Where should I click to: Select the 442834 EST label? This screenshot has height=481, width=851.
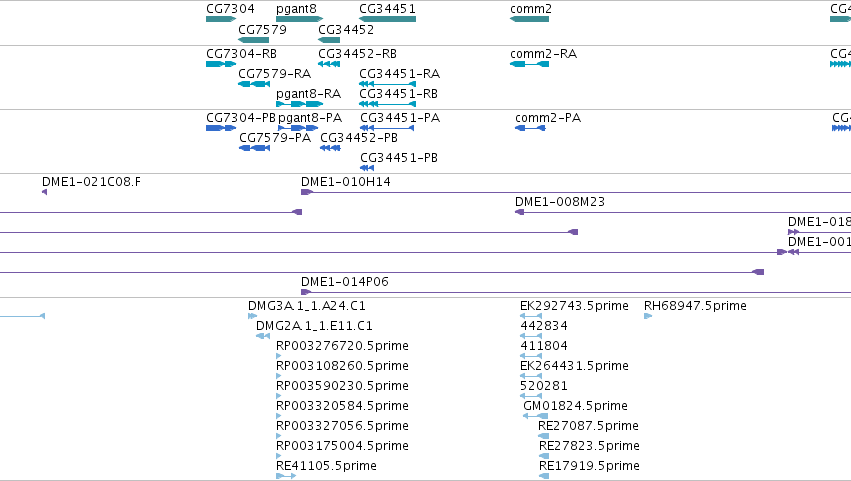pos(544,326)
